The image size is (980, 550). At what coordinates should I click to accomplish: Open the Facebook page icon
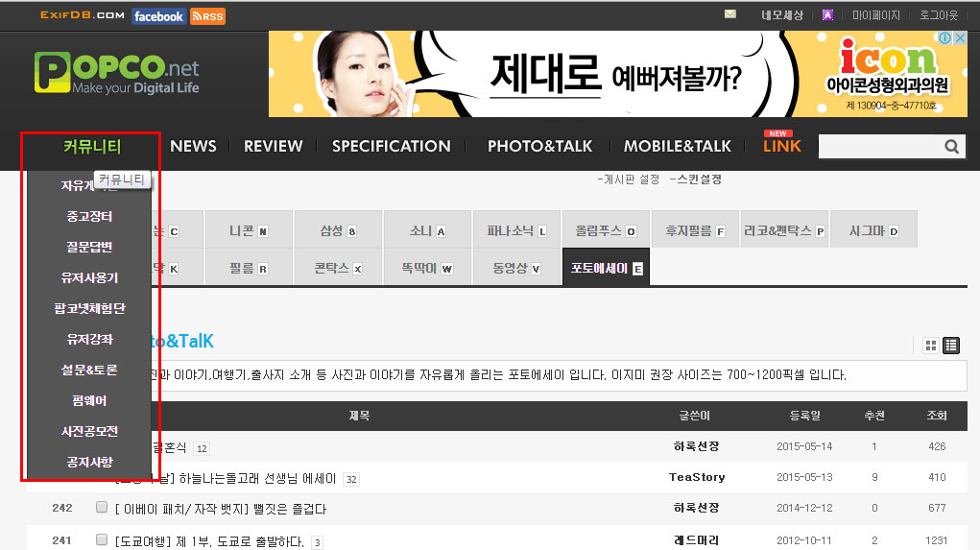click(158, 16)
